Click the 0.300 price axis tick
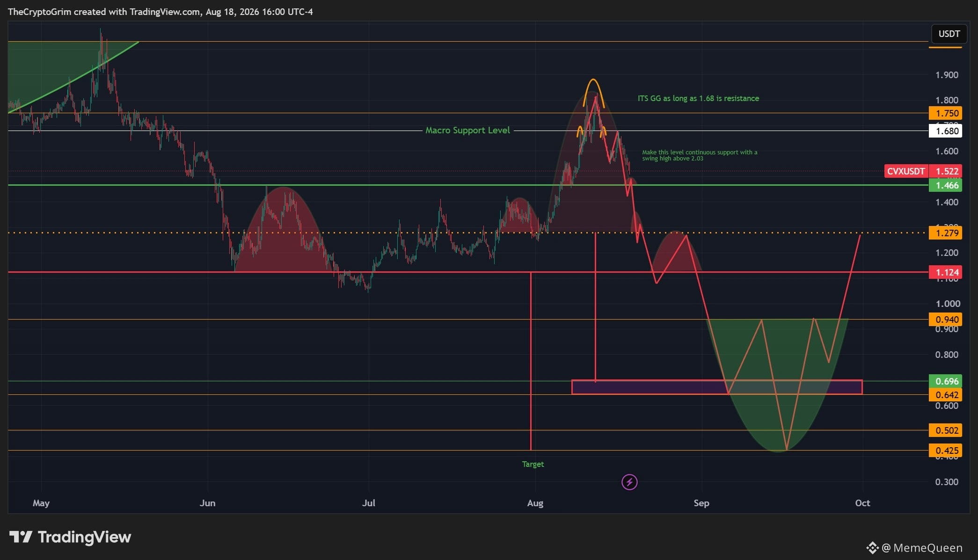978x560 pixels. point(947,482)
